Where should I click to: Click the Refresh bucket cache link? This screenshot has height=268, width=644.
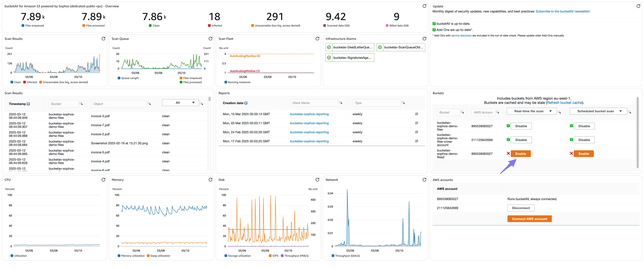[x=565, y=103]
